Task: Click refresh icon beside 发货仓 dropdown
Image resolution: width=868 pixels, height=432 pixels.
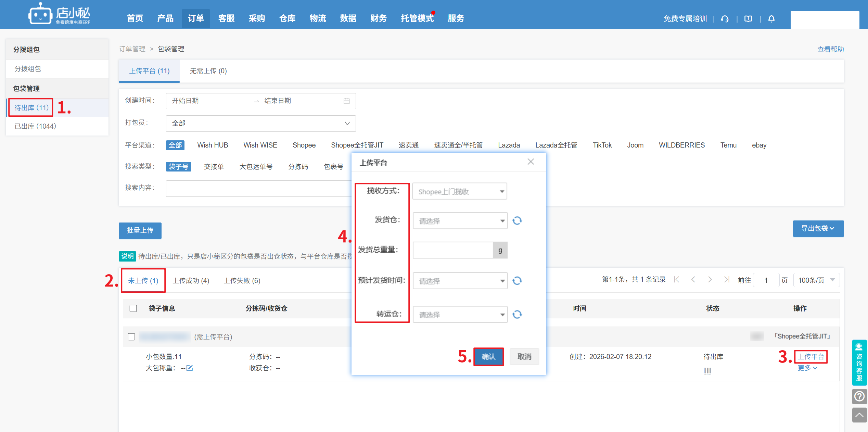Action: pyautogui.click(x=517, y=221)
